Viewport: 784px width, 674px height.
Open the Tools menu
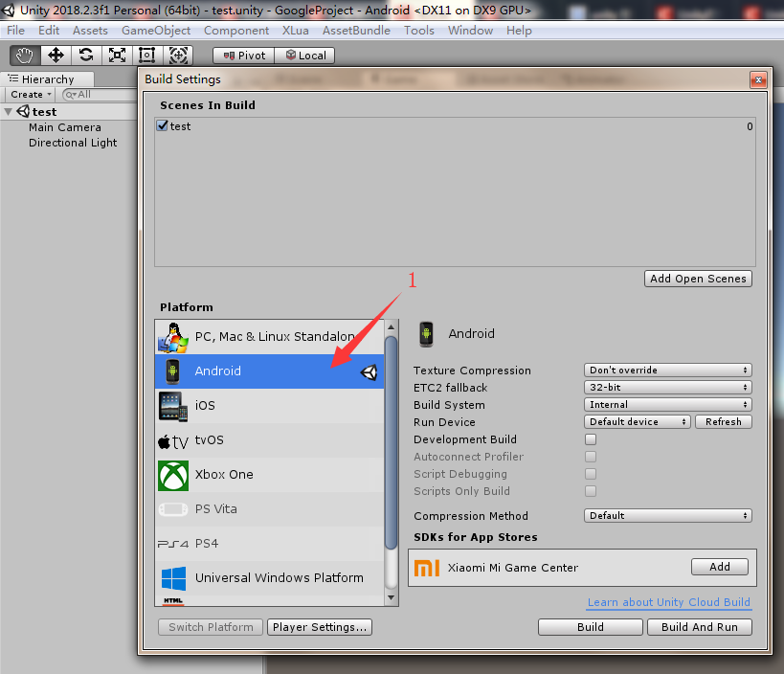pos(419,31)
